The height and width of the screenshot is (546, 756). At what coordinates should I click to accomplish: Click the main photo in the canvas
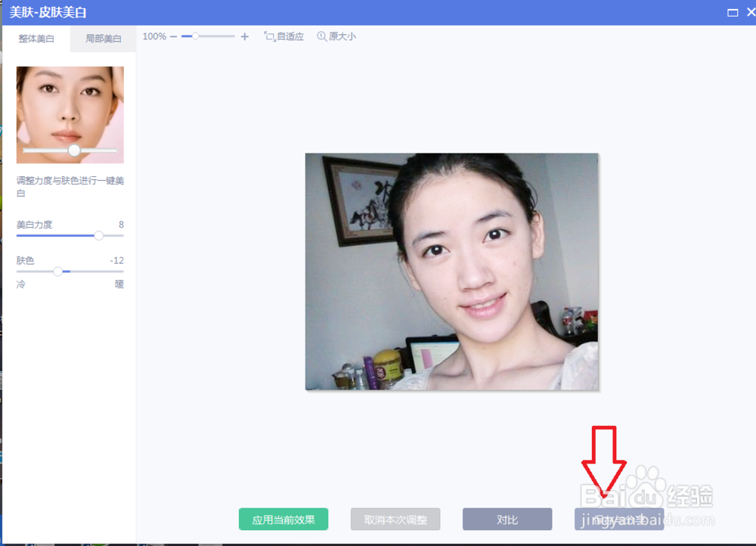tap(451, 271)
